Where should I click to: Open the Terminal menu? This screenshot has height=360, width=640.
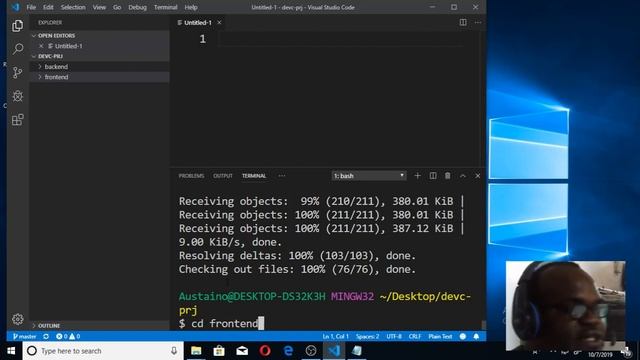point(166,7)
